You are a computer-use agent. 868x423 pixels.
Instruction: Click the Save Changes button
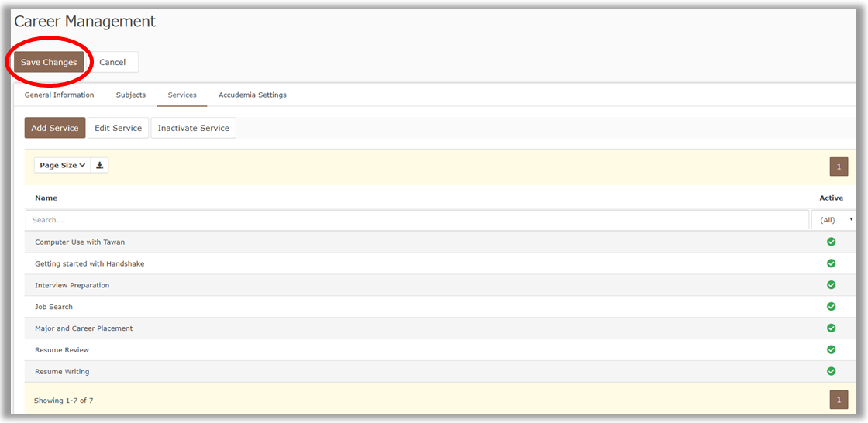point(49,62)
